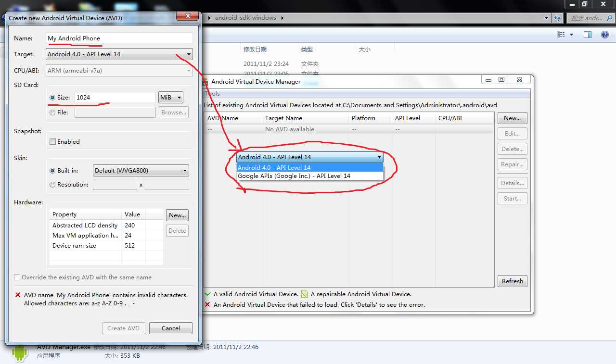Viewport: 616px width, 364px height.
Task: Click android-sdk-windows in Explorer address bar
Action: [245, 18]
